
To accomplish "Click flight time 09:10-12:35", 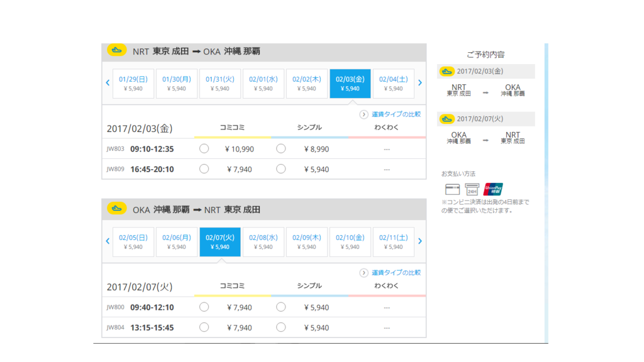I will tap(152, 149).
